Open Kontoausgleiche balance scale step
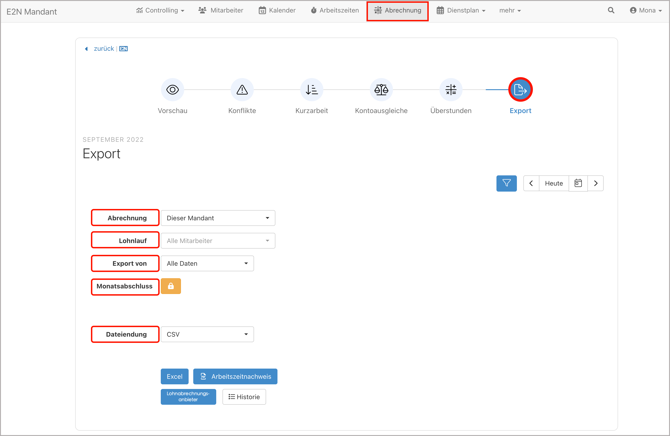This screenshot has height=436, width=670. coord(381,90)
